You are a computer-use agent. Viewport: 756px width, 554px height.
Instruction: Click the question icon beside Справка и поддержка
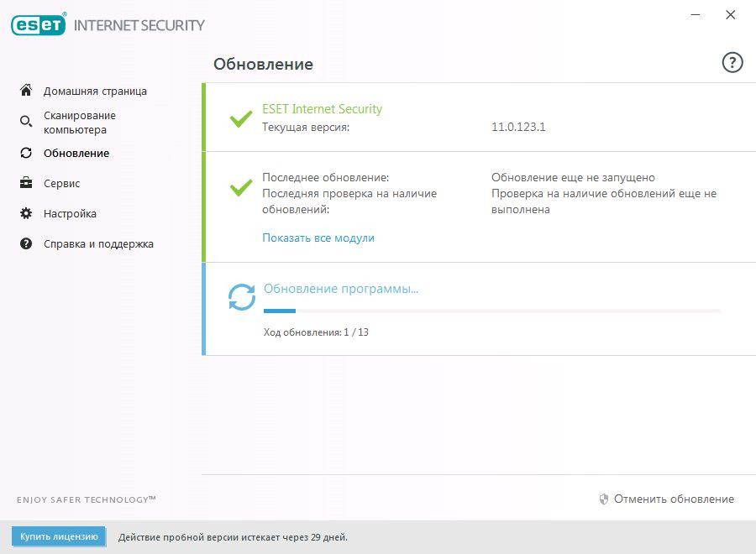[26, 243]
